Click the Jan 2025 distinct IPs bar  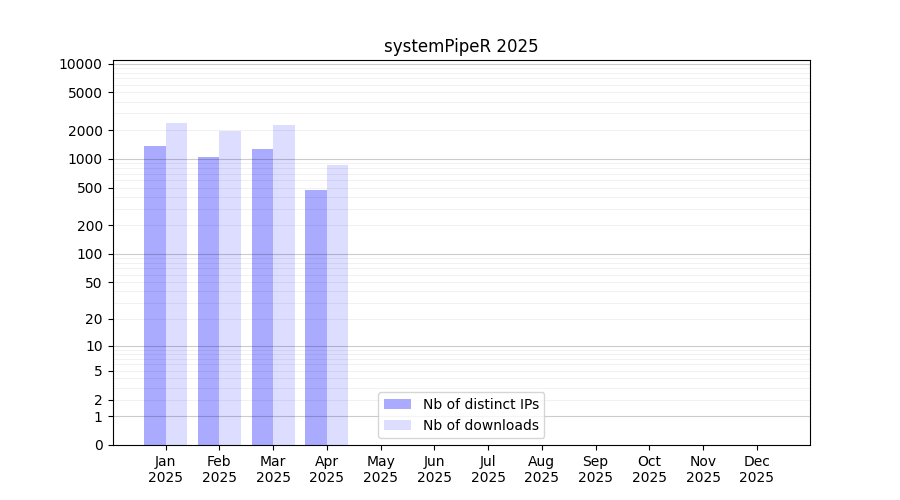[155, 295]
